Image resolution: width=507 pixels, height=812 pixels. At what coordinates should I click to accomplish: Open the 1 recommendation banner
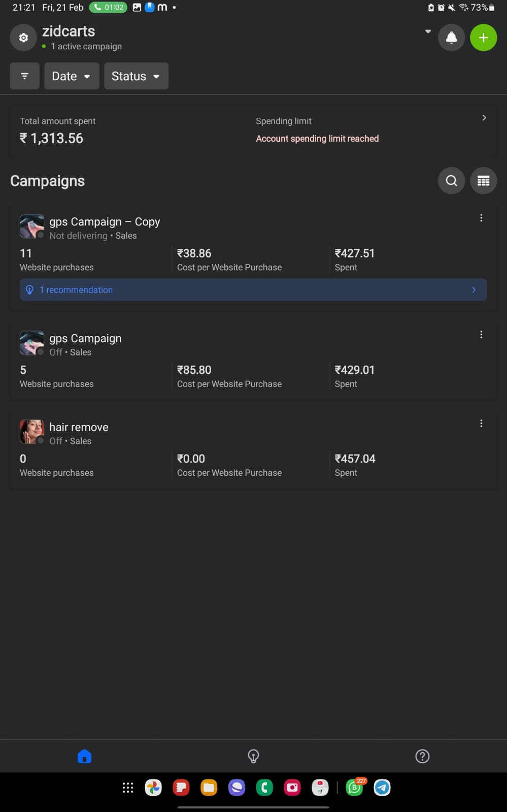coord(253,290)
